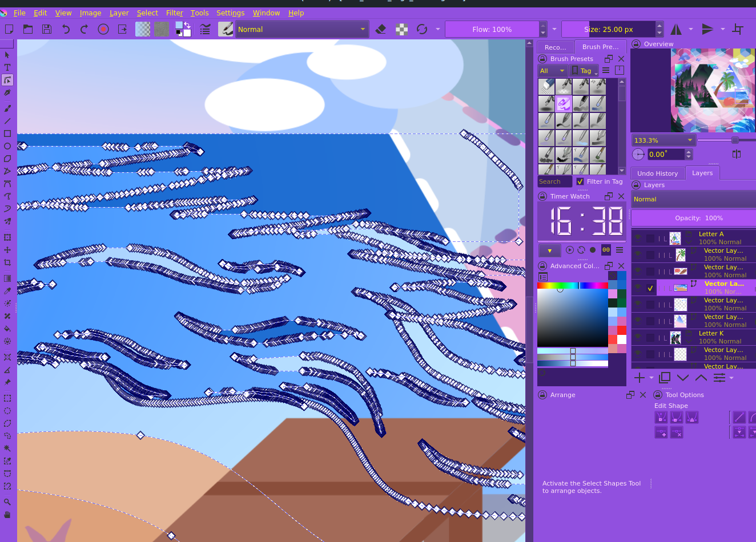This screenshot has width=756, height=542.
Task: Pick the Freehand Brush tool
Action: point(7,108)
